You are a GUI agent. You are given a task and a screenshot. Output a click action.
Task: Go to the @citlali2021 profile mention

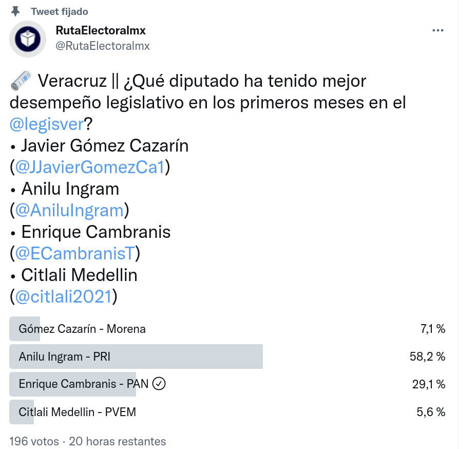63,297
